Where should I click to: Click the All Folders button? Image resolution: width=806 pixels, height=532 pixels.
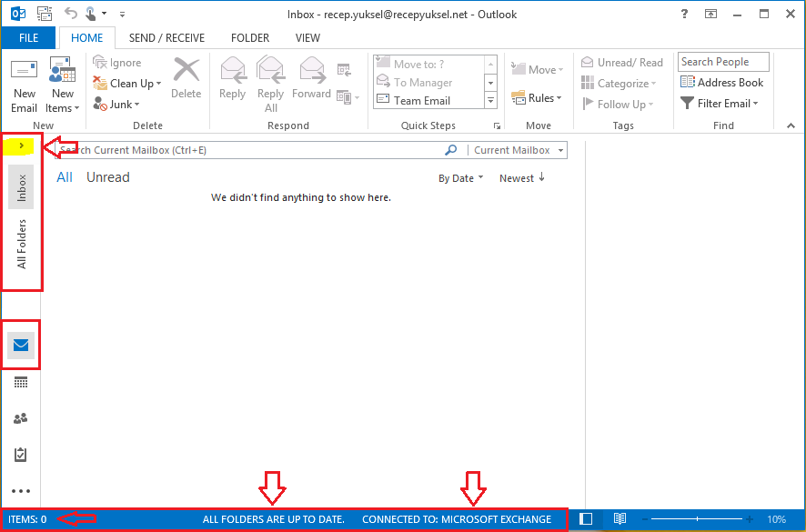click(x=21, y=244)
